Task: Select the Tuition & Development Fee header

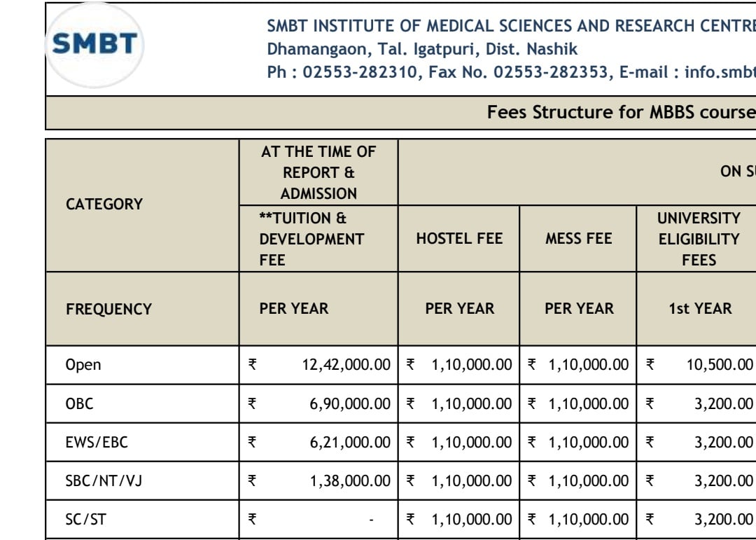Action: (x=311, y=239)
